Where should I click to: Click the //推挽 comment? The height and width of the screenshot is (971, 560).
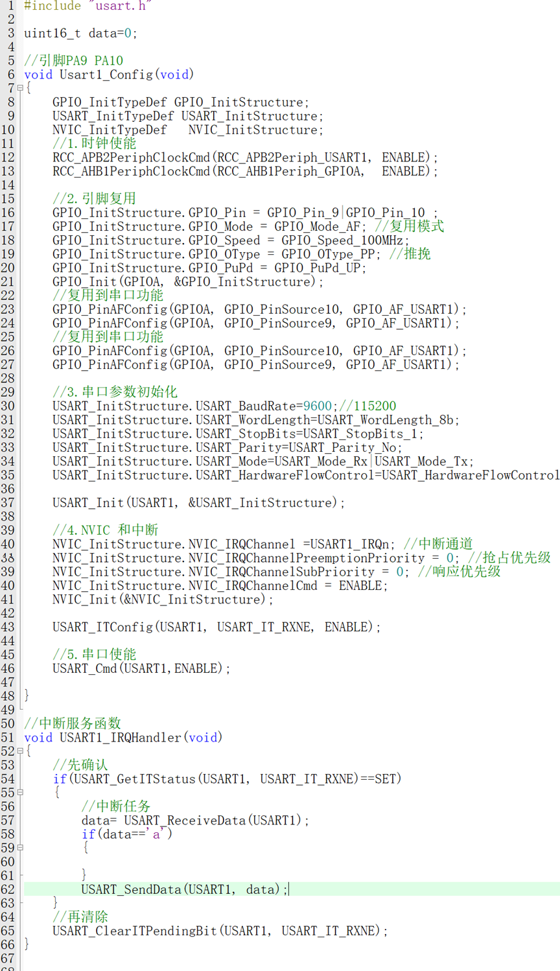point(410,253)
